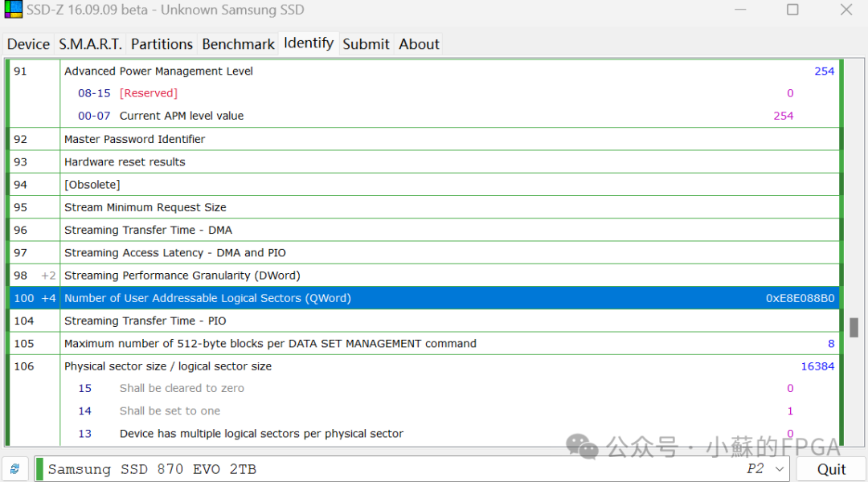Viewport: 868px width, 482px height.
Task: Select the Identify tab
Action: point(309,43)
